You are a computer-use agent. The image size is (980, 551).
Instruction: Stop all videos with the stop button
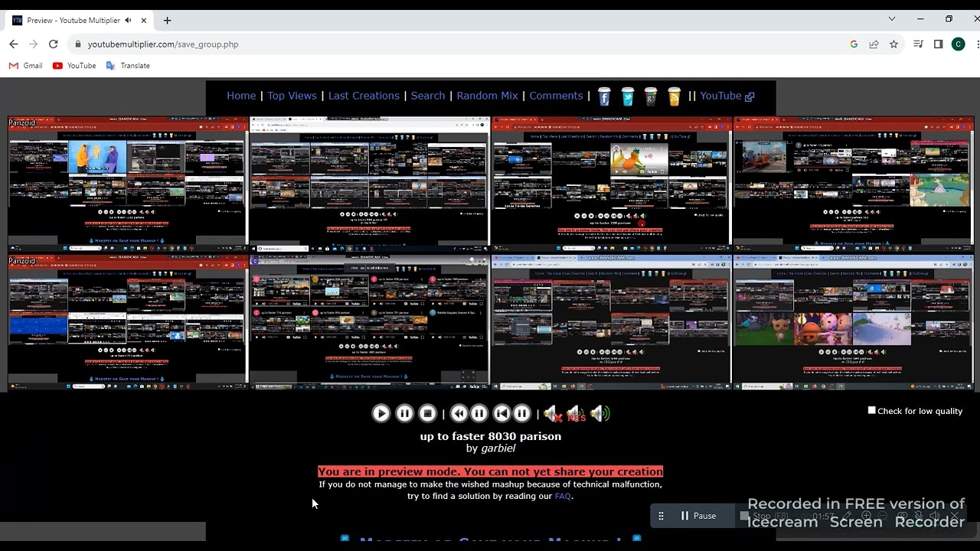point(428,414)
